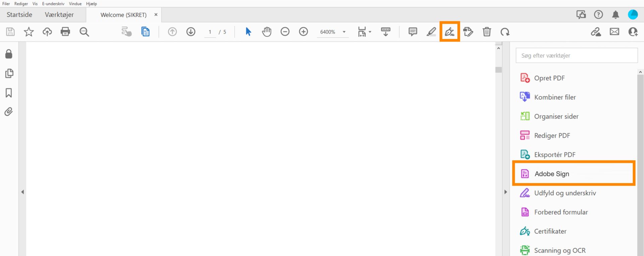
Task: Open the Hjælp menu
Action: pos(92,4)
